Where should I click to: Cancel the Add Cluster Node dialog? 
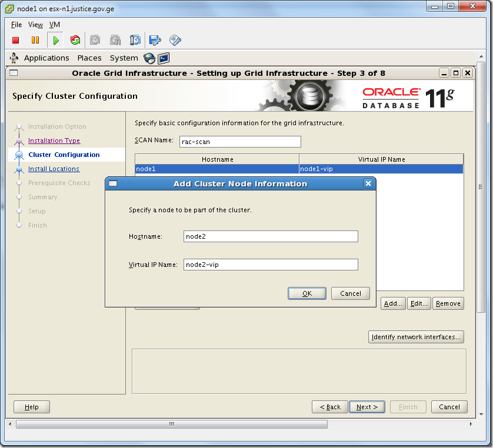(350, 293)
